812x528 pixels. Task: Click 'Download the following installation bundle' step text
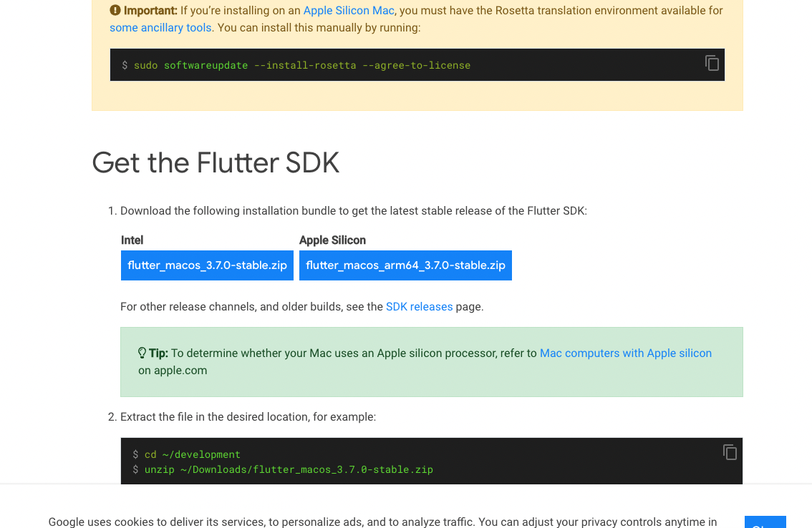click(x=354, y=210)
